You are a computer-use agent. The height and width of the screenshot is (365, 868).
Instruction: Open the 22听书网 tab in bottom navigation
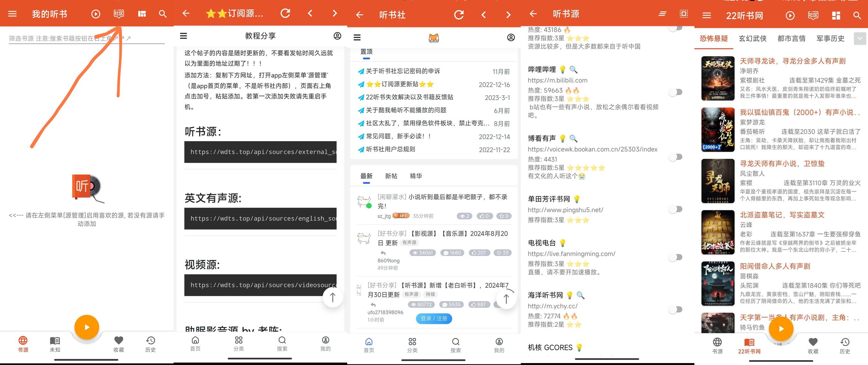click(x=749, y=346)
